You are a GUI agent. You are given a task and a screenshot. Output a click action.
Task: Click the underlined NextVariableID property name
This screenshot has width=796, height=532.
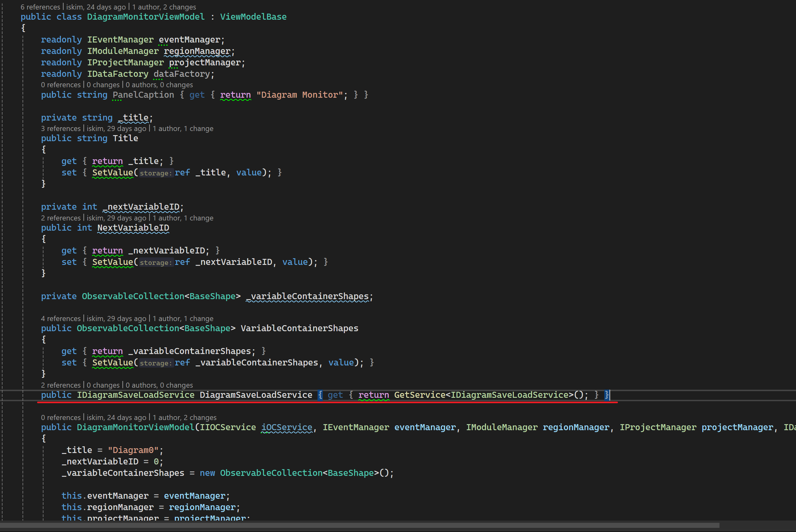click(x=133, y=228)
